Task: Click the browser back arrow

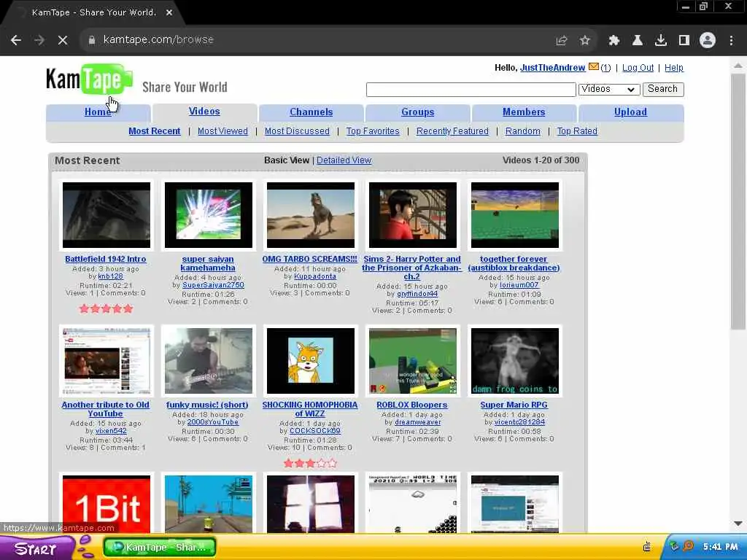Action: click(x=16, y=40)
